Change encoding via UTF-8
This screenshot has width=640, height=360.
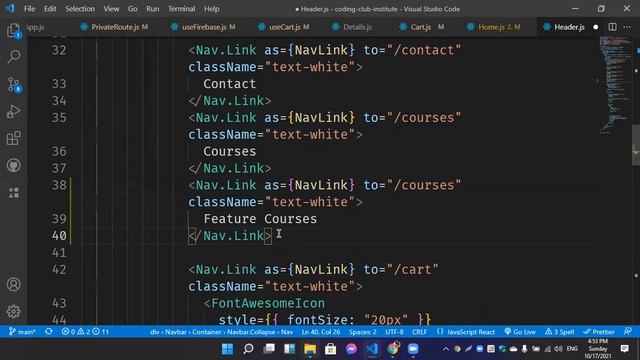(x=394, y=331)
